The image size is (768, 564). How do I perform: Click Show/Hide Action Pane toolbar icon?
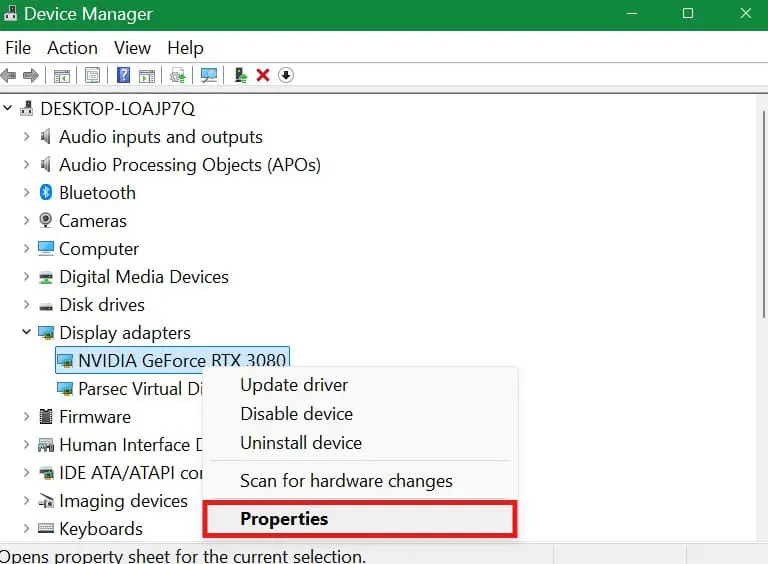tap(147, 76)
